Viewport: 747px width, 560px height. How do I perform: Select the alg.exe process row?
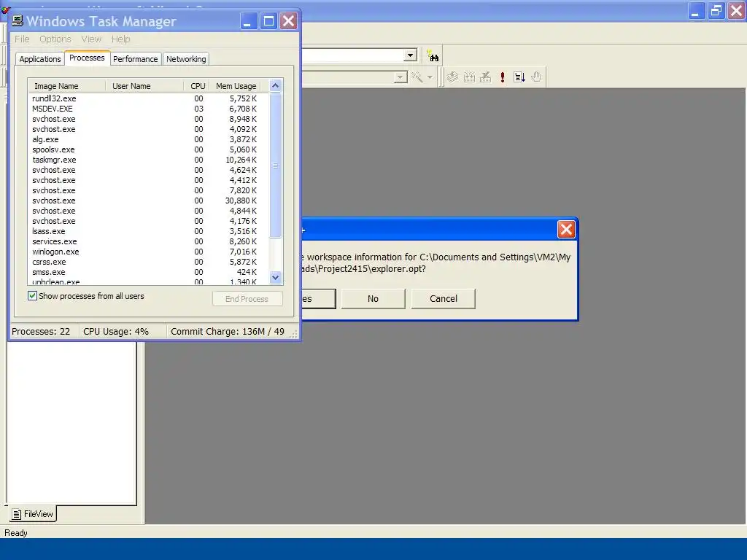point(148,139)
